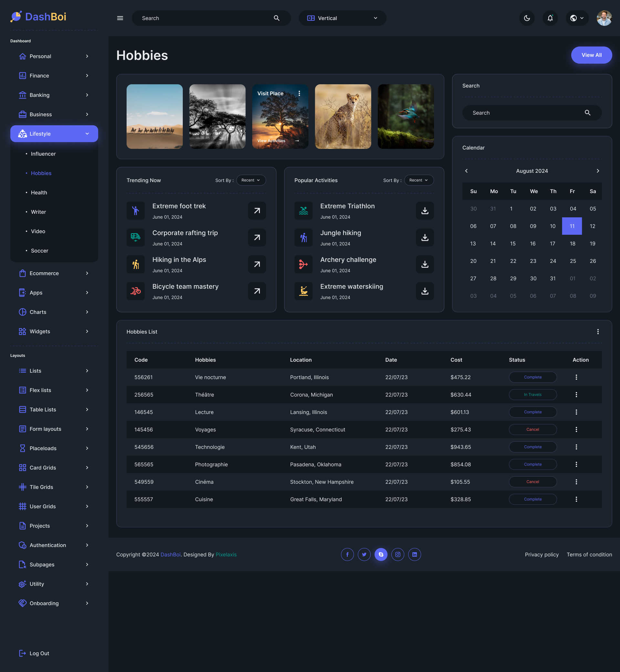Toggle dark mode with the moon icon
This screenshot has height=672, width=620.
(x=527, y=18)
